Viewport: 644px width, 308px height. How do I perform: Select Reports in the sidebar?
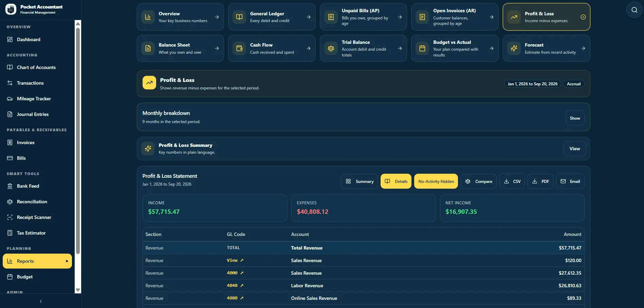tap(37, 261)
